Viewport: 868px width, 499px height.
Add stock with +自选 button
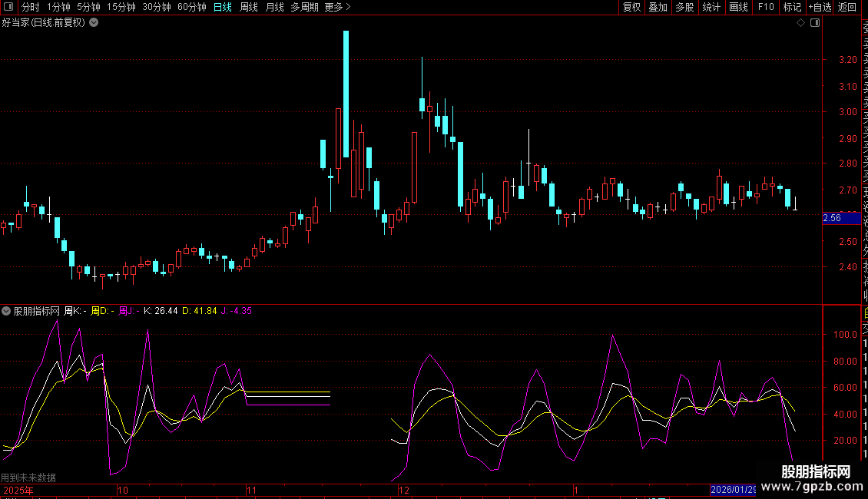(820, 7)
